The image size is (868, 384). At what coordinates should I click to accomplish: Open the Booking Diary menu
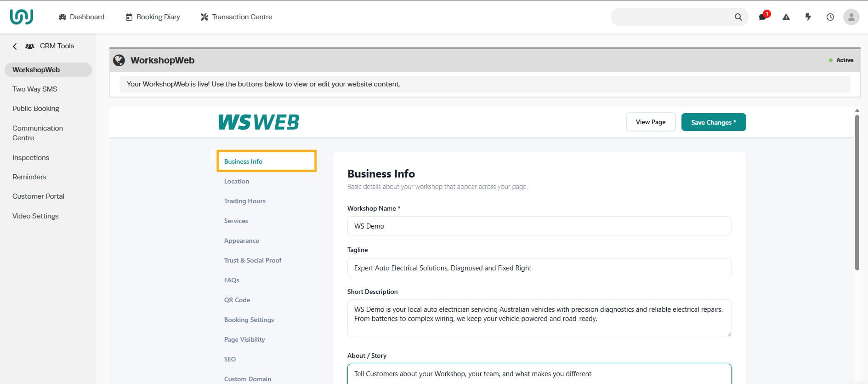[153, 17]
